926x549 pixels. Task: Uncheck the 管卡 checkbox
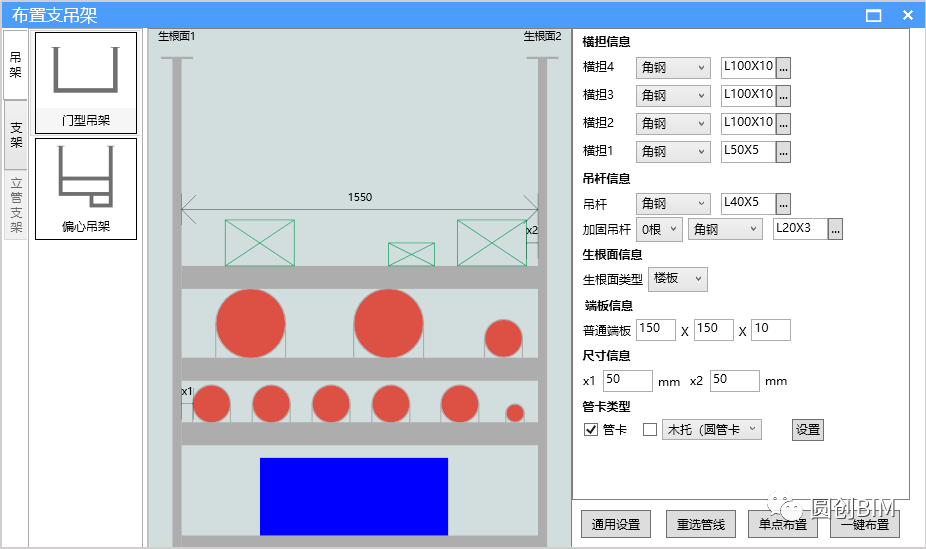coord(591,429)
